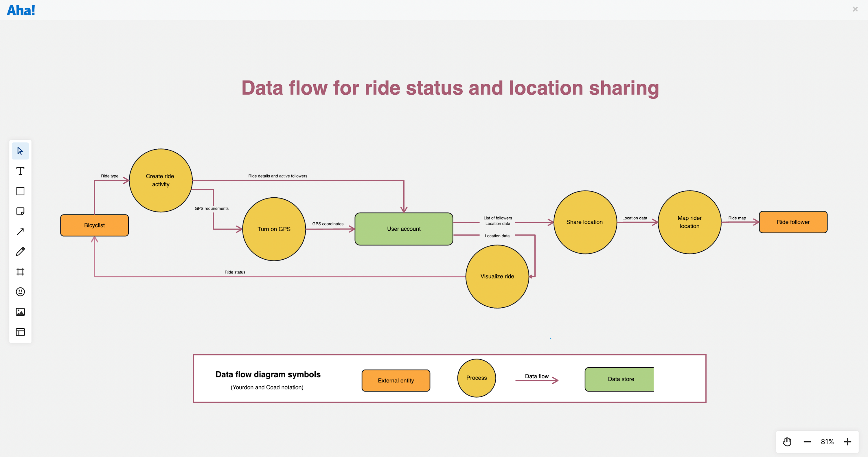Insert an image from the toolbar
868x457 pixels.
[20, 312]
